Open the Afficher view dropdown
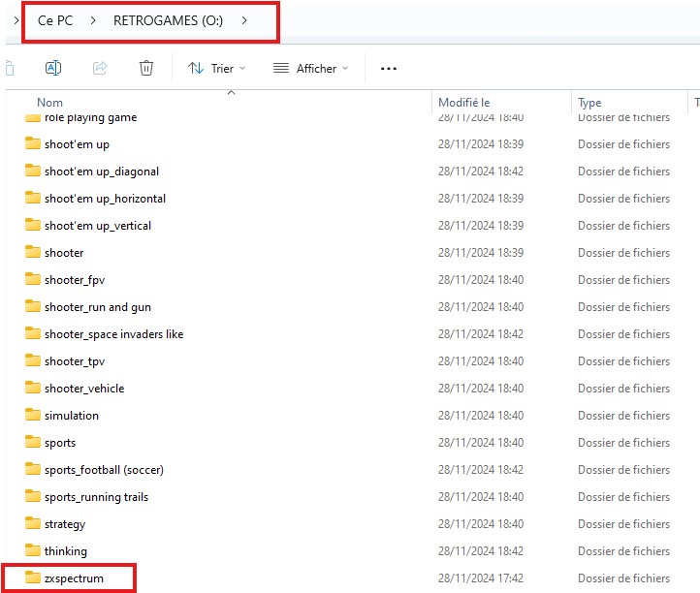The height and width of the screenshot is (593, 700). point(310,69)
